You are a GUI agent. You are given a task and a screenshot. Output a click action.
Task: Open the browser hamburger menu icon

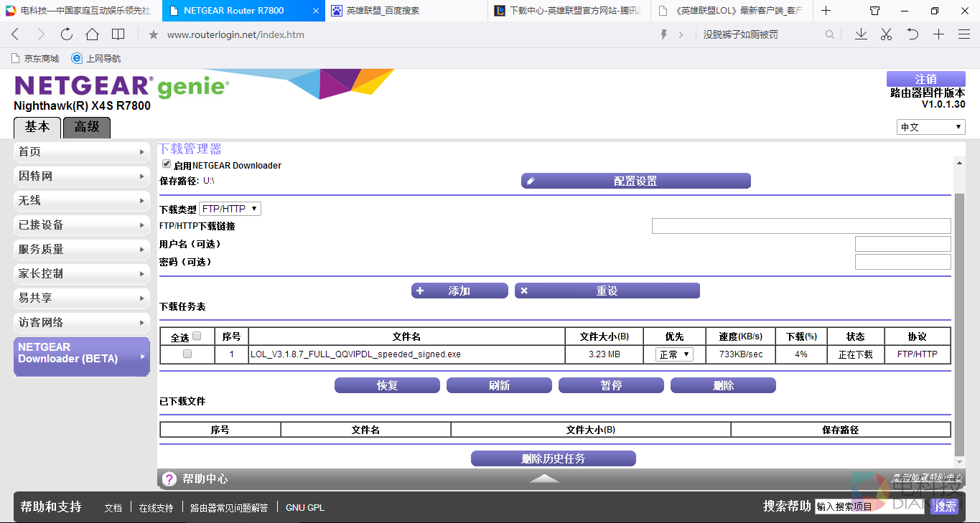tap(964, 34)
